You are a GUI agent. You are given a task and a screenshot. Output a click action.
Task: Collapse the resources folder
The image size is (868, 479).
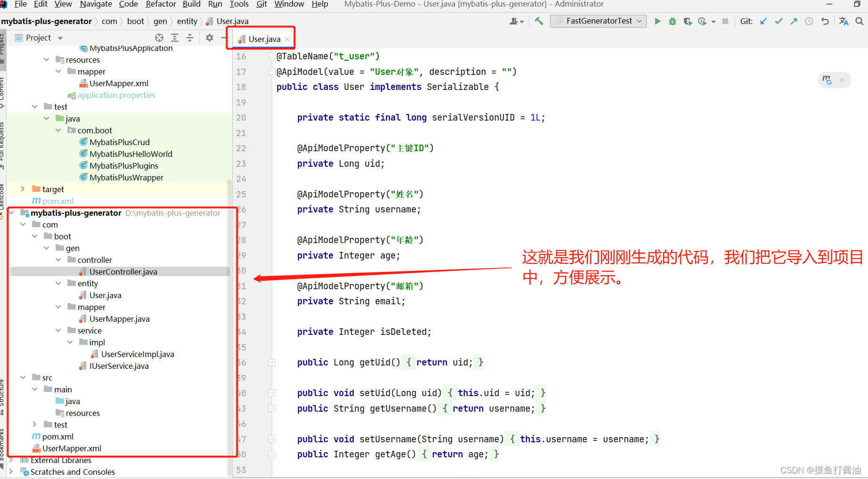point(46,59)
